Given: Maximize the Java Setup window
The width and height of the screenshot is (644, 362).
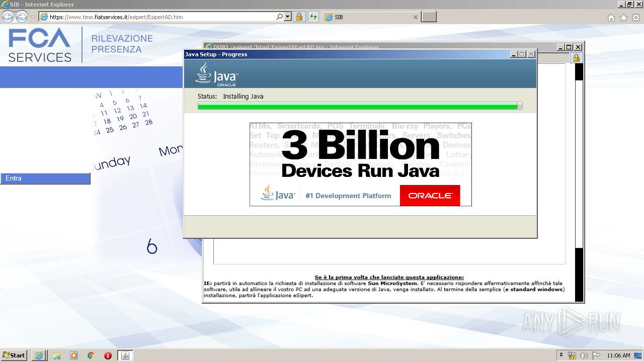Looking at the screenshot, I should [522, 54].
